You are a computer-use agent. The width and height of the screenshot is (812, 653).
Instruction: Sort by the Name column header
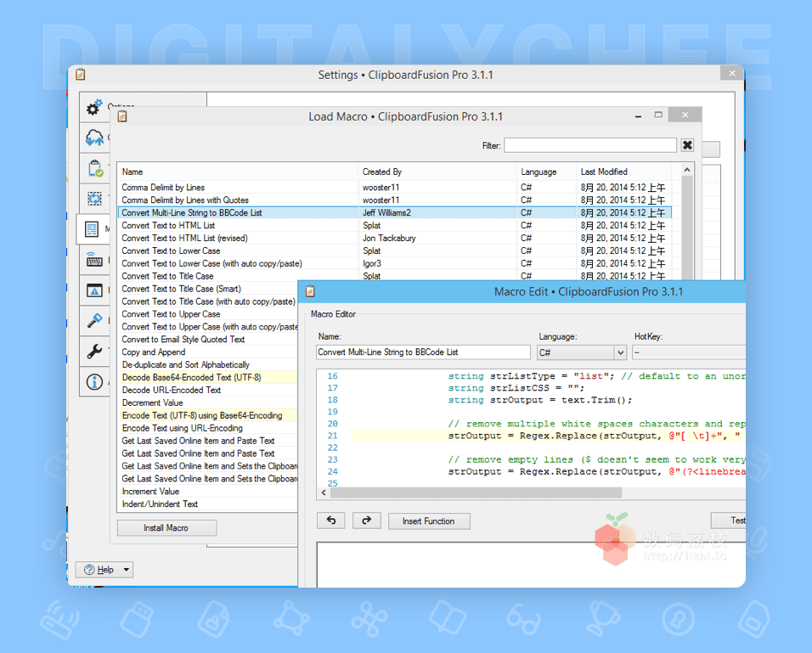[x=238, y=172]
